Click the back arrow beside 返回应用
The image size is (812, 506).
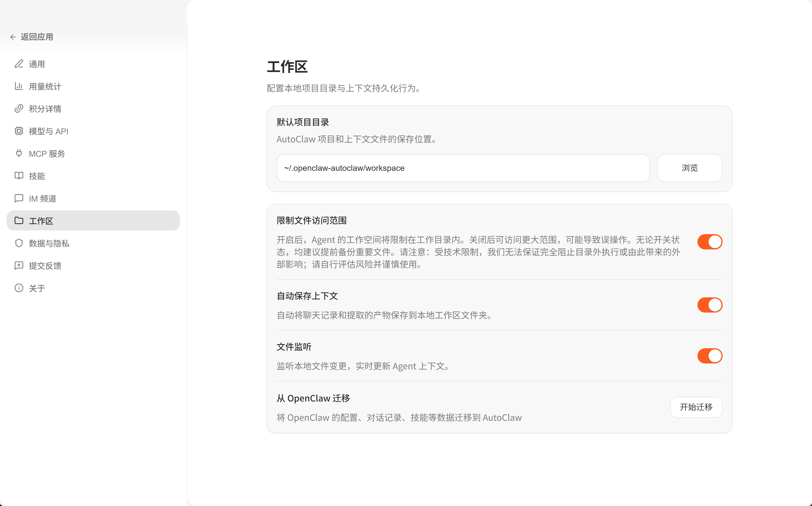(x=13, y=37)
